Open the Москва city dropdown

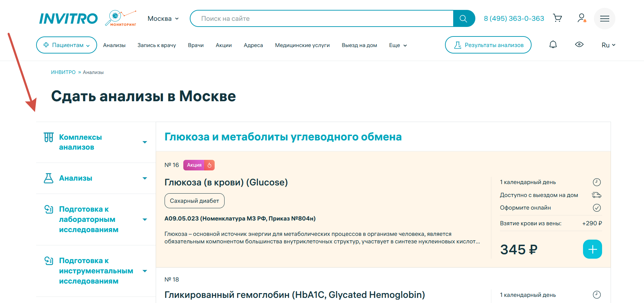(163, 19)
